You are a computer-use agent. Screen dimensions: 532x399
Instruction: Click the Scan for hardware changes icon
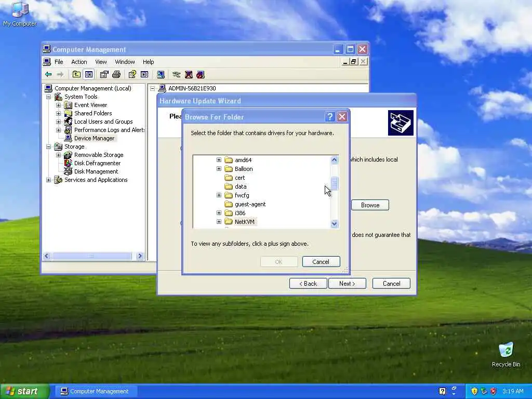point(161,74)
